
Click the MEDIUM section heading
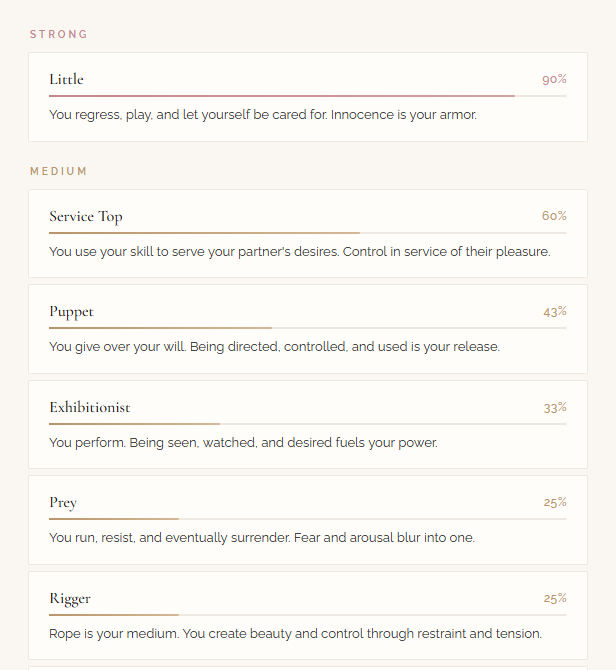click(59, 171)
